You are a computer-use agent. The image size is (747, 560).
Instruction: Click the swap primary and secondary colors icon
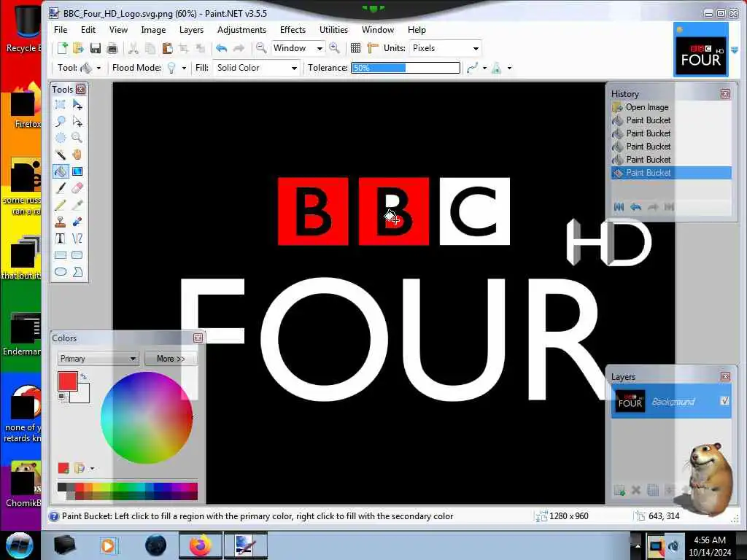coord(84,376)
